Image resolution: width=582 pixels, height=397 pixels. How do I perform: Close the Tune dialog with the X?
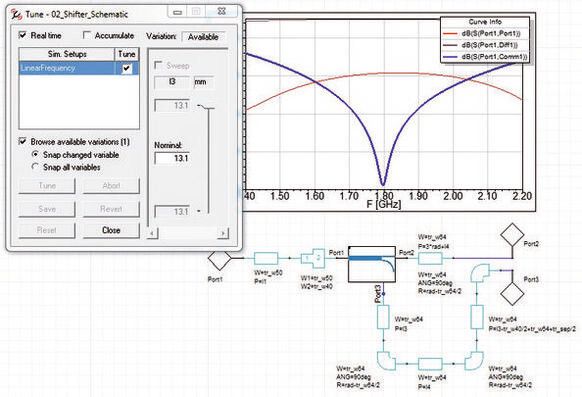[222, 12]
